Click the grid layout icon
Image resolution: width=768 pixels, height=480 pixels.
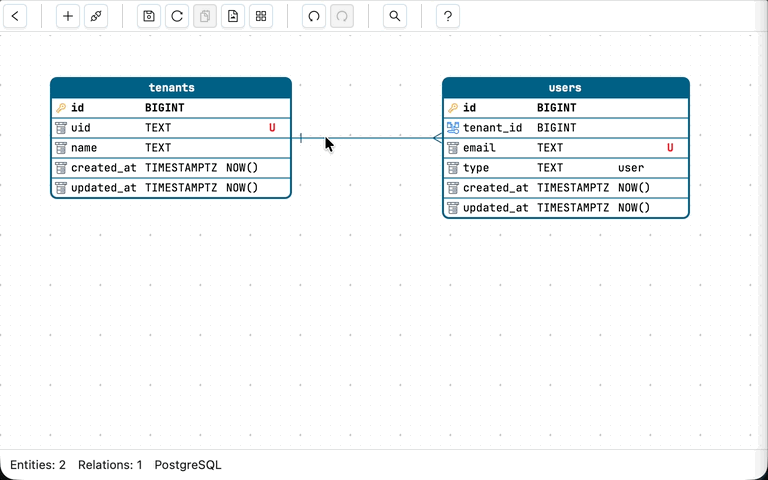(x=261, y=16)
